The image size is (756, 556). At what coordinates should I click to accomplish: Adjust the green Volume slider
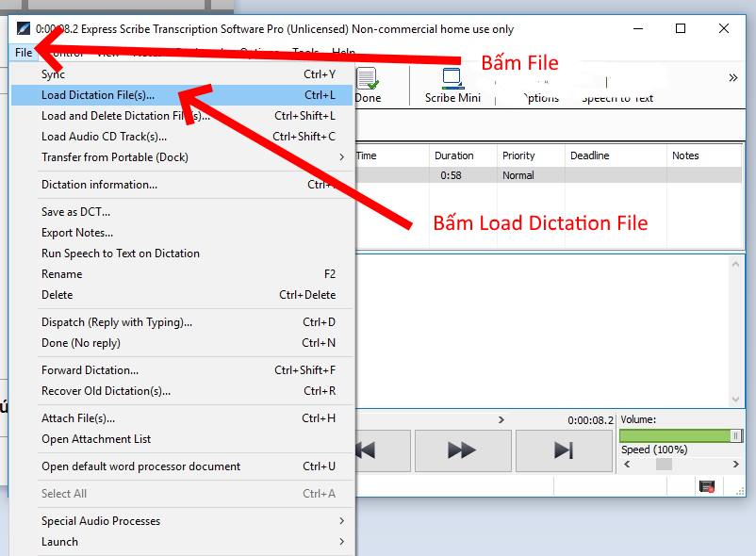[x=681, y=436]
